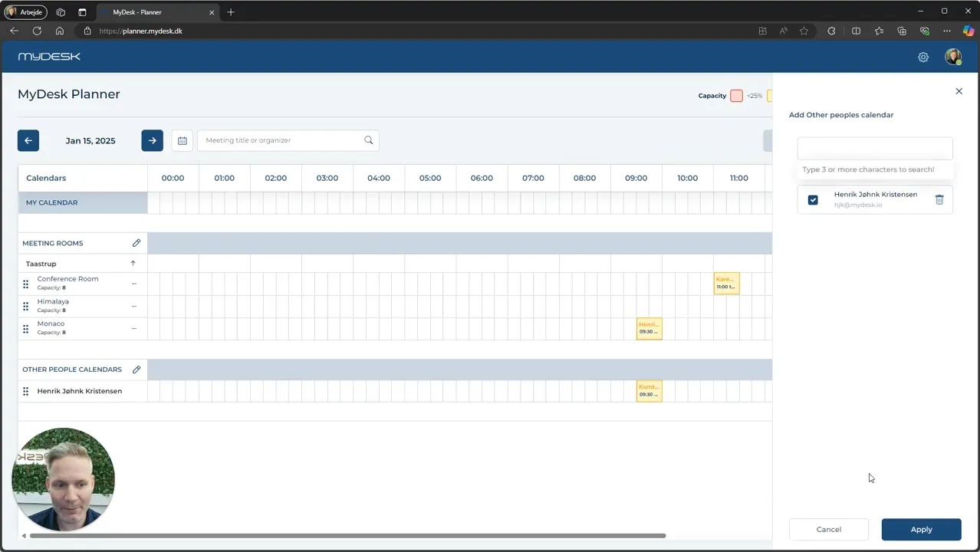Click the Apply button
This screenshot has height=552, width=980.
921,530
